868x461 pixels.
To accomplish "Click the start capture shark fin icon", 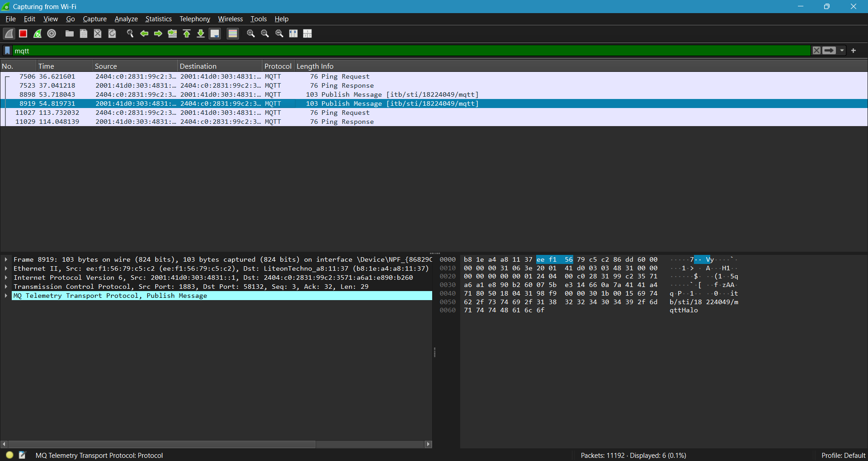I will 9,33.
